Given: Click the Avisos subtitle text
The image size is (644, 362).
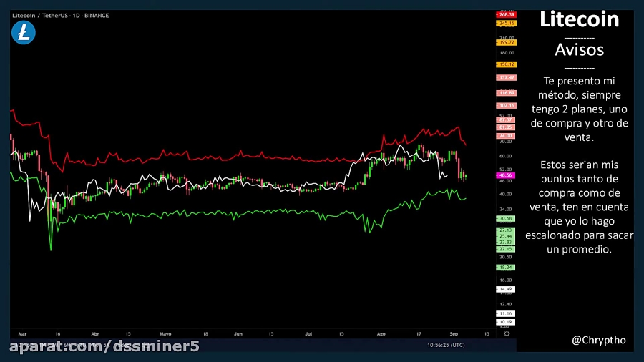Looking at the screenshot, I should pos(579,49).
